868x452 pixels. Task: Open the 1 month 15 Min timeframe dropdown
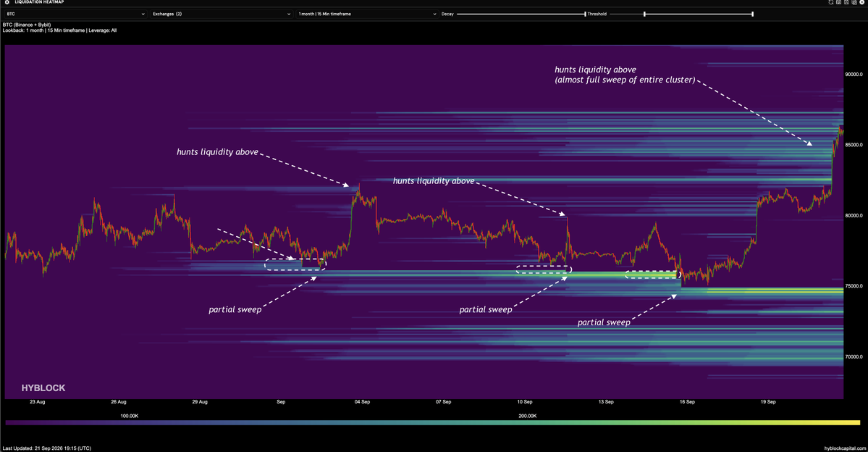tap(367, 14)
